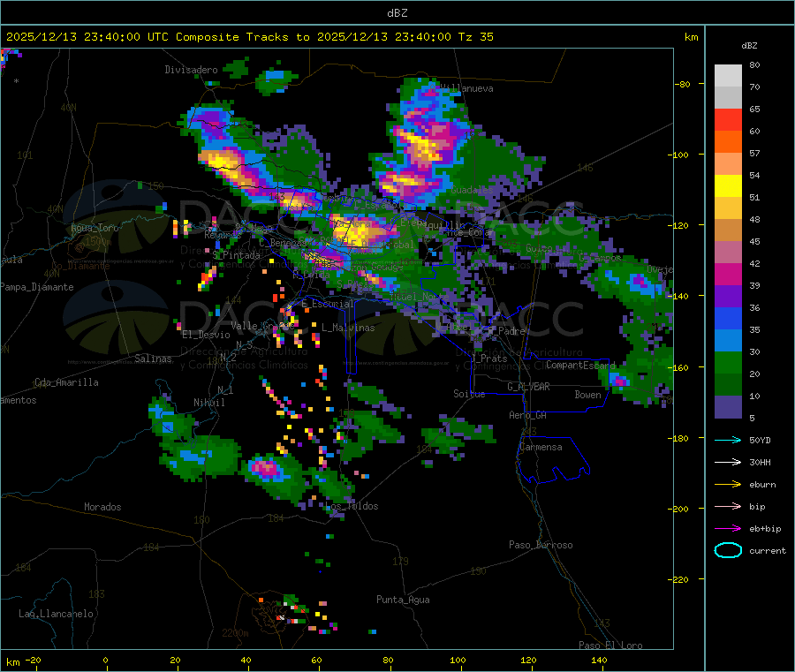Click the 'Co_Diamante' map label
Screen dimensions: 795x672
[80, 266]
